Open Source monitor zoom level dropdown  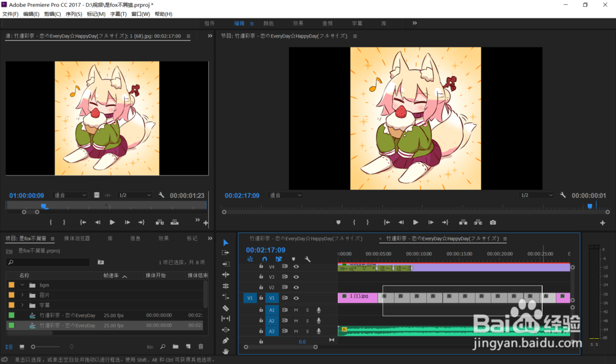click(70, 195)
